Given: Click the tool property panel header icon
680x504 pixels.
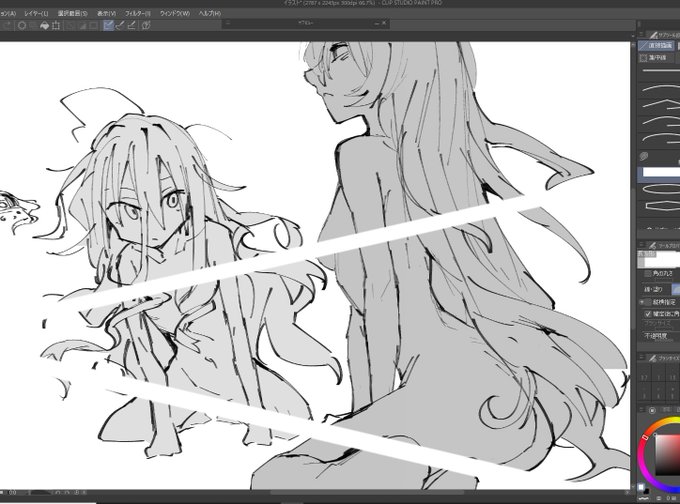Looking at the screenshot, I should tap(651, 245).
